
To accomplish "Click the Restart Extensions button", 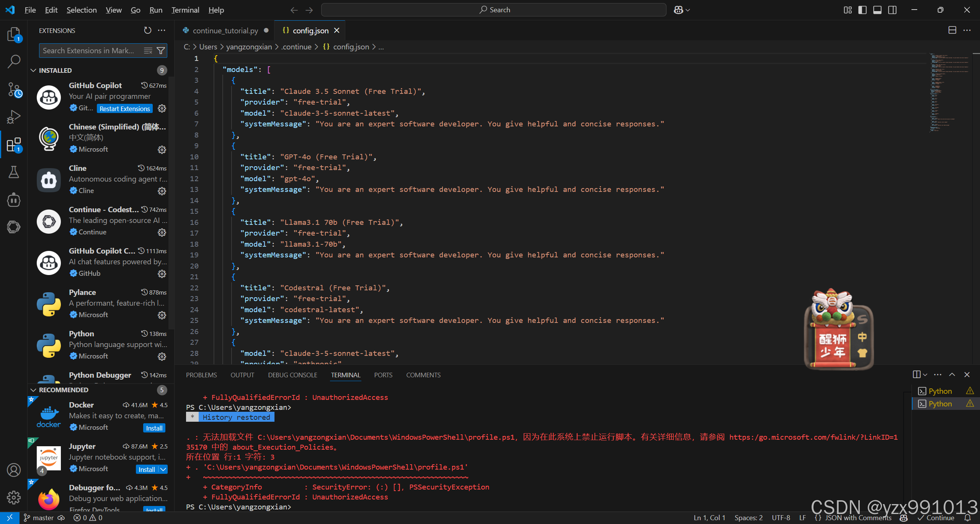I will point(124,108).
